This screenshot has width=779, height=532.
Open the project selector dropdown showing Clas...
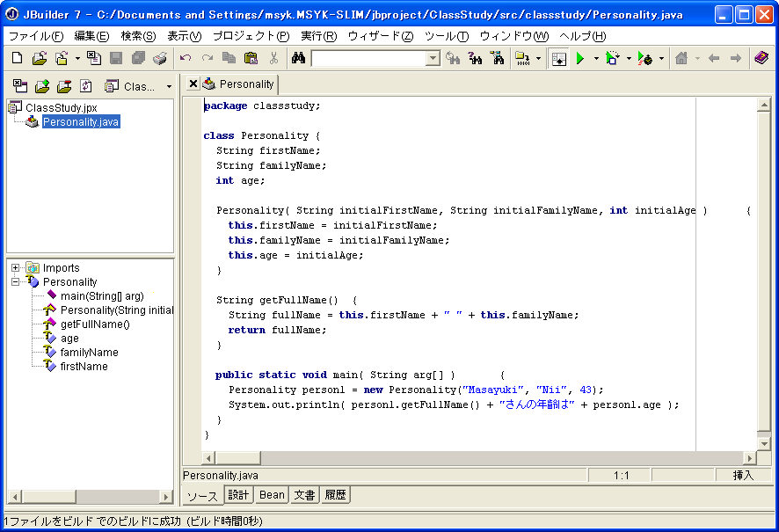pos(169,87)
